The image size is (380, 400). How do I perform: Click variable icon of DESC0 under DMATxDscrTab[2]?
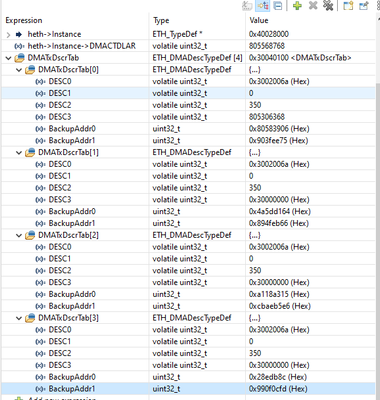point(40,247)
